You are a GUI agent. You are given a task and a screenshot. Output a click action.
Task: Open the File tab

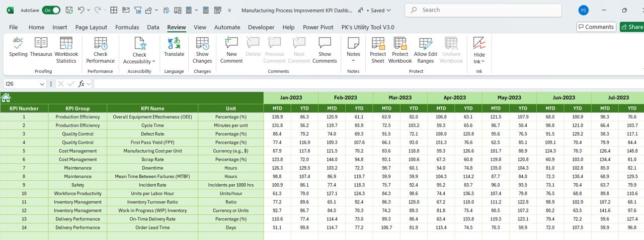point(14,27)
